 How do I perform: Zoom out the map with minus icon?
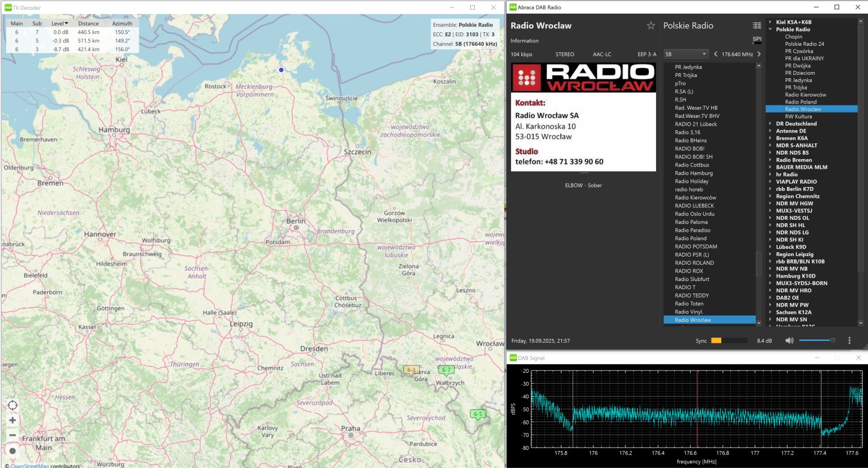pyautogui.click(x=12, y=436)
